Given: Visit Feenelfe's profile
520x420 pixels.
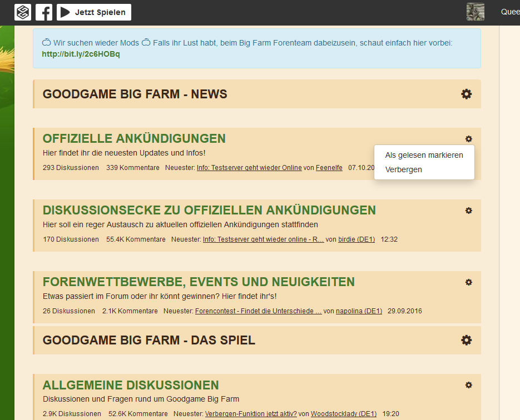Looking at the screenshot, I should (329, 168).
